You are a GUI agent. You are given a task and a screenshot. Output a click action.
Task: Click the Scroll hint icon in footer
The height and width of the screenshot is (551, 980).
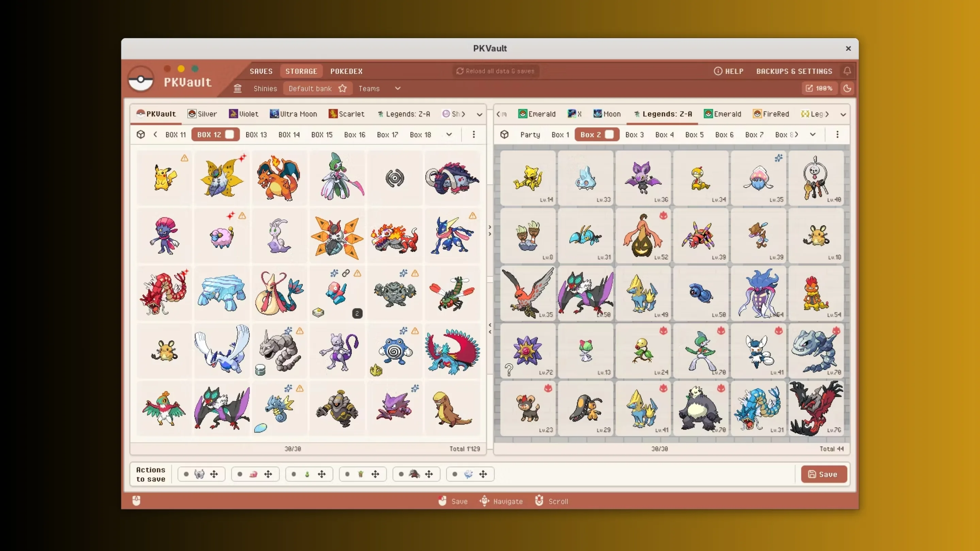pyautogui.click(x=539, y=501)
